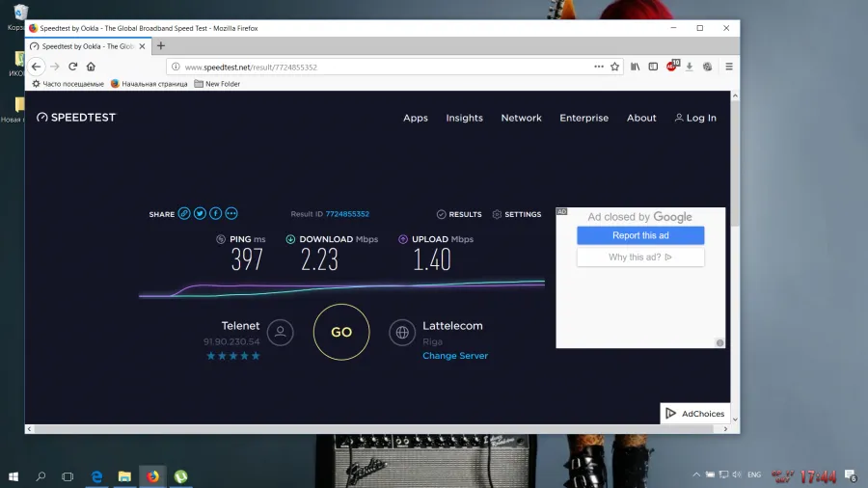The image size is (868, 488).
Task: Go to the Firefox home page
Action: 91,67
